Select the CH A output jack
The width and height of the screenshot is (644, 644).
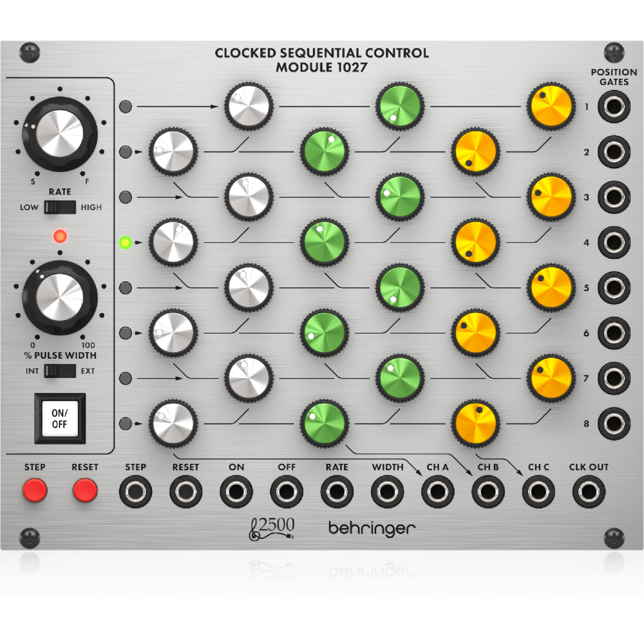pyautogui.click(x=438, y=491)
